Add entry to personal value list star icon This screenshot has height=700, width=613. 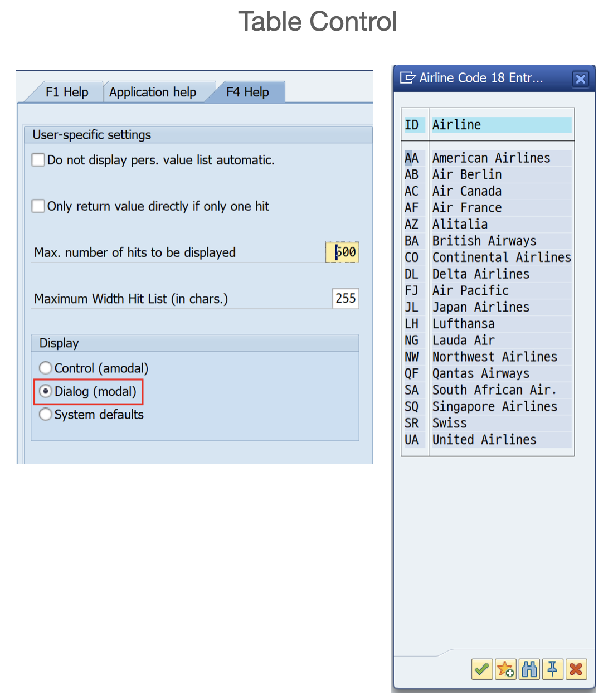(506, 669)
